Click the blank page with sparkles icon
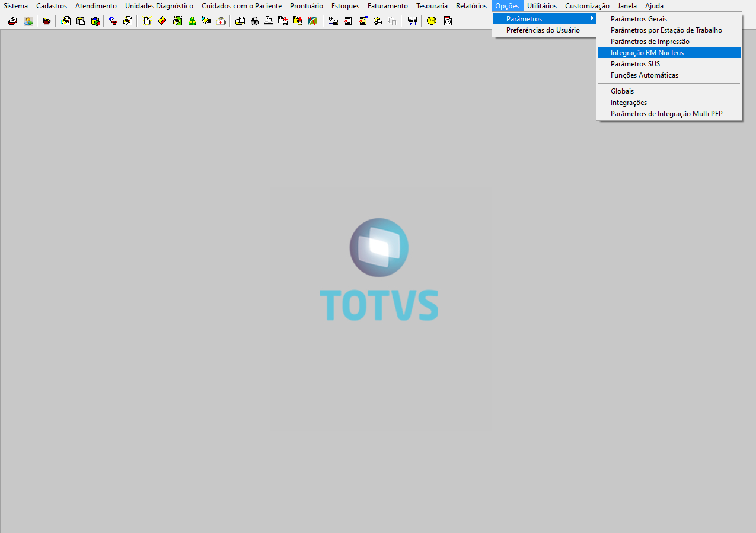 [147, 21]
